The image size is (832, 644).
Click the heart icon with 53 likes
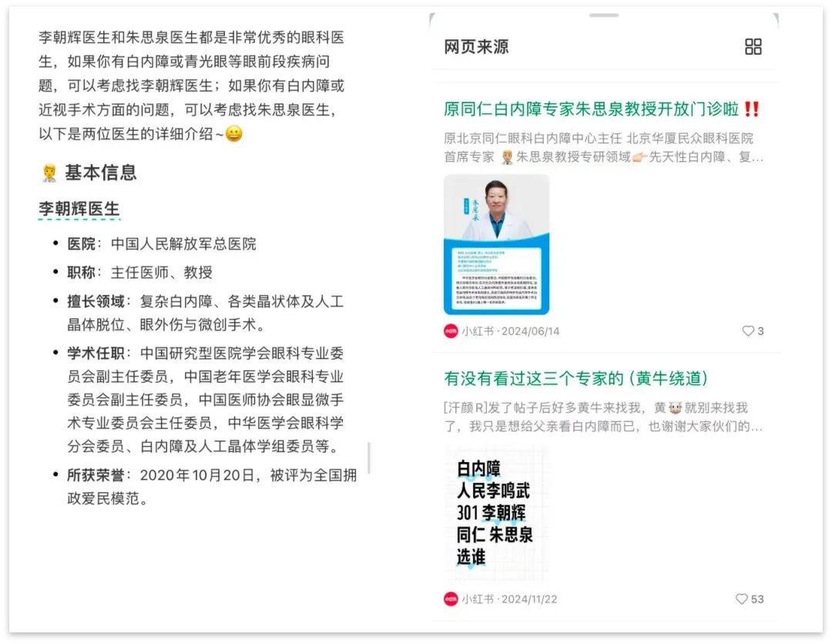click(x=741, y=599)
